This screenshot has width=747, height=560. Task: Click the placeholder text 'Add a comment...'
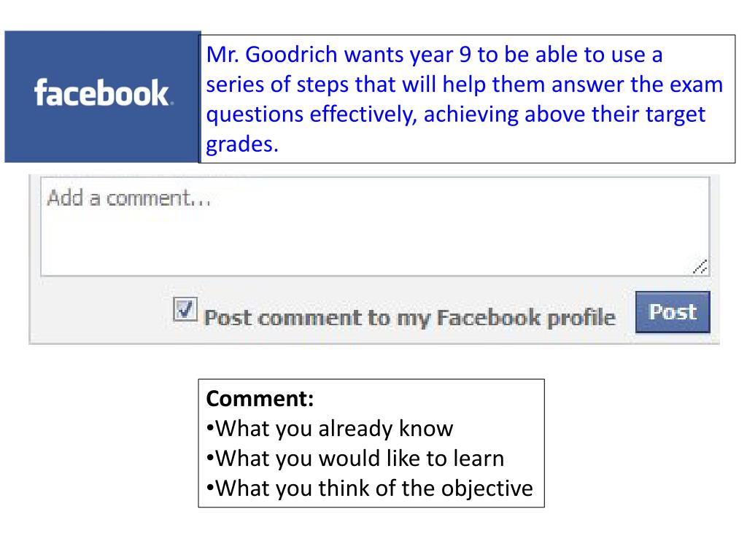[x=128, y=198]
